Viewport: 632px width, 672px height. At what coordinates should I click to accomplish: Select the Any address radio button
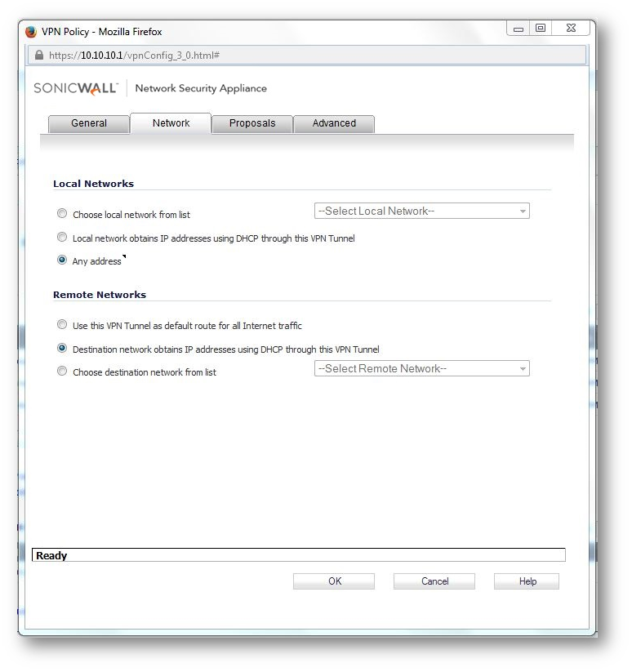point(62,260)
